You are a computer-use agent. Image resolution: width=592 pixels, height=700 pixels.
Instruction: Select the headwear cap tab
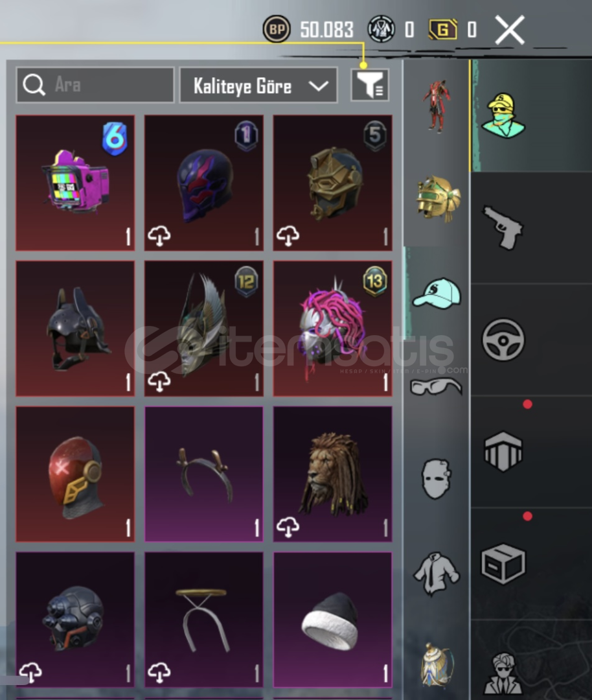pyautogui.click(x=437, y=294)
